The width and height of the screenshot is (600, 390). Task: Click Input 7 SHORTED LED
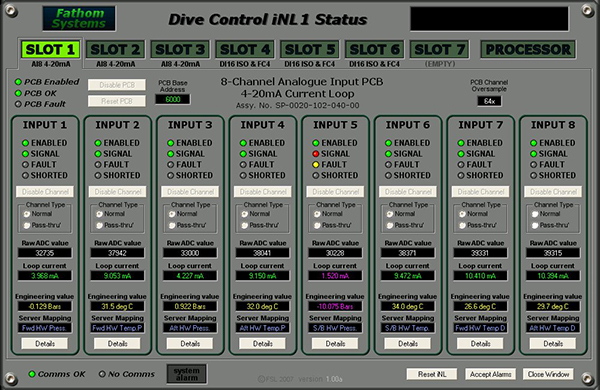[x=461, y=175]
